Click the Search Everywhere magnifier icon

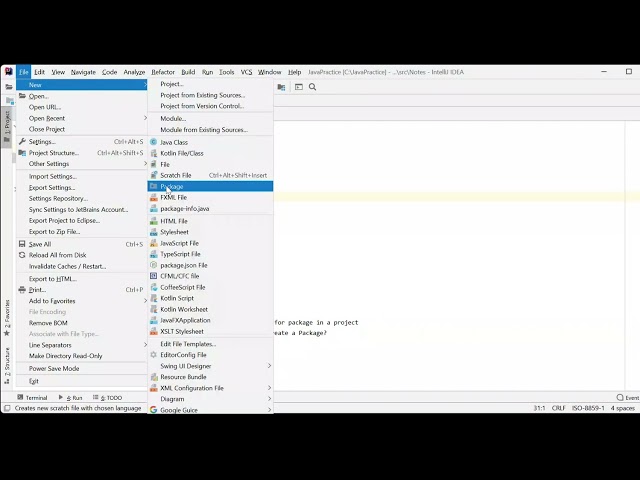(312, 87)
